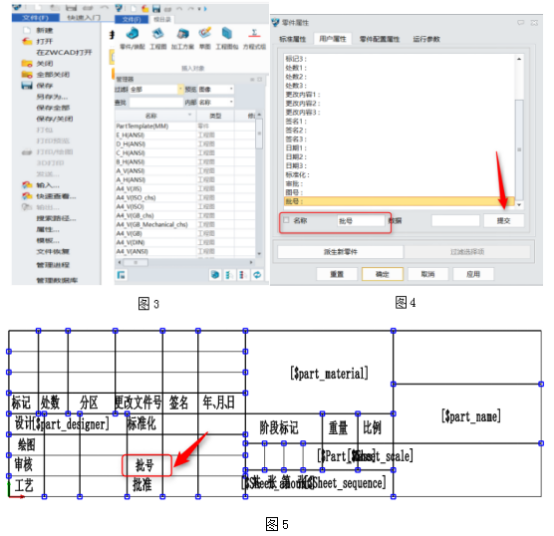Viewport: 554px width, 536px height.
Task: Click the 查找 search input field
Action: click(x=156, y=102)
